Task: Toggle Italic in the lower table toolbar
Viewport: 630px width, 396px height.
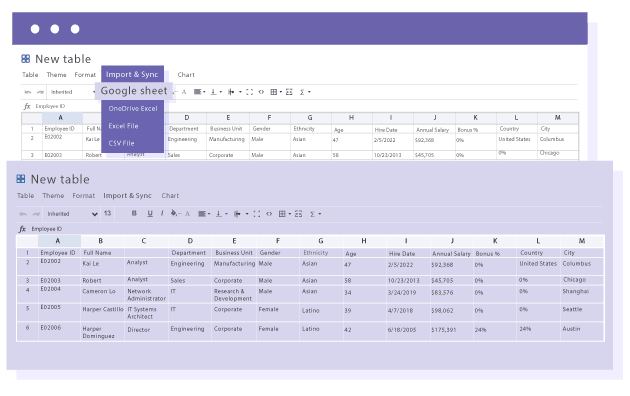Action: tap(162, 213)
